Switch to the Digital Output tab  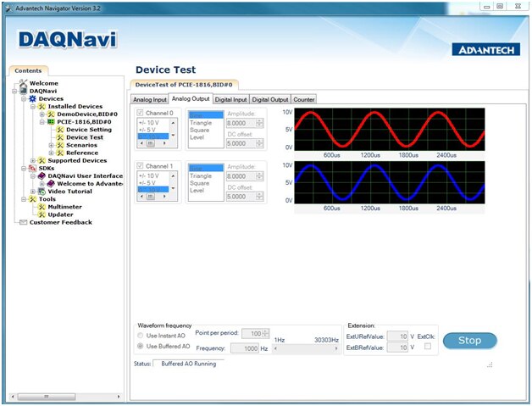tap(270, 99)
